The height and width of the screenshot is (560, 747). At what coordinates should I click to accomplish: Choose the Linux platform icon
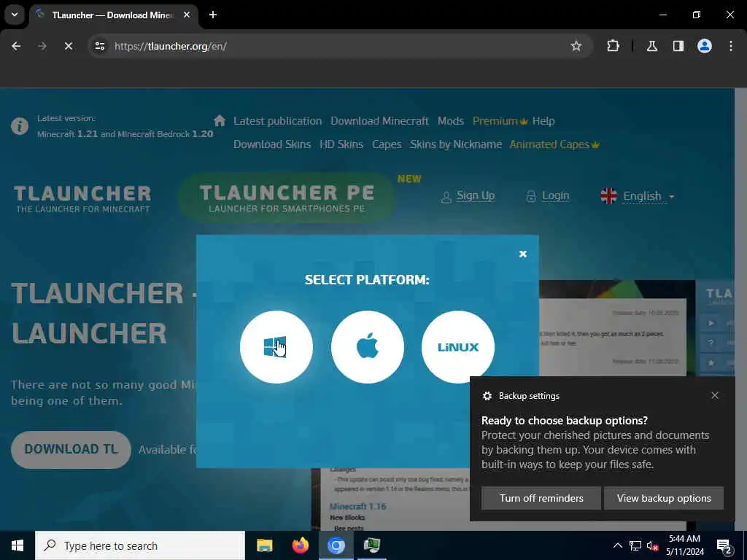point(458,347)
